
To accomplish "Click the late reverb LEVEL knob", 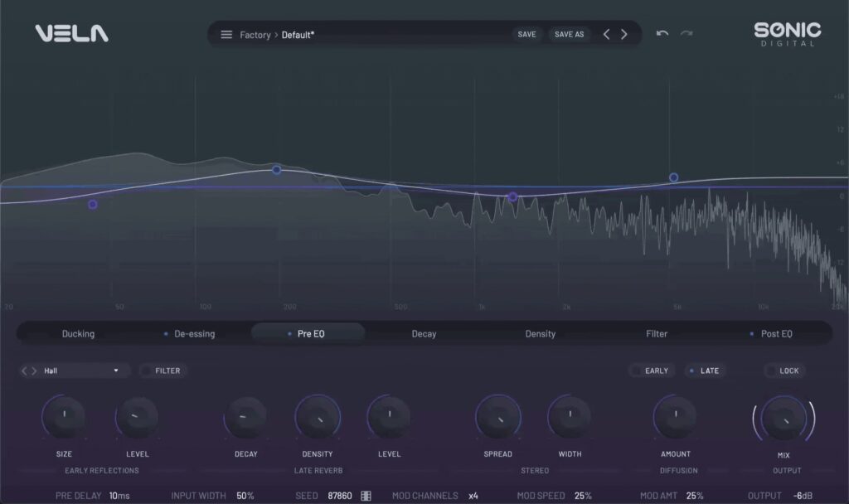I will tap(390, 417).
